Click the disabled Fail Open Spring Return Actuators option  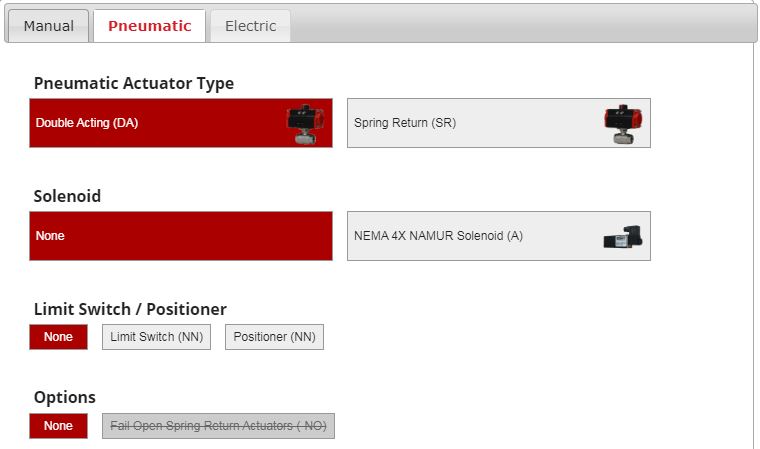[219, 426]
